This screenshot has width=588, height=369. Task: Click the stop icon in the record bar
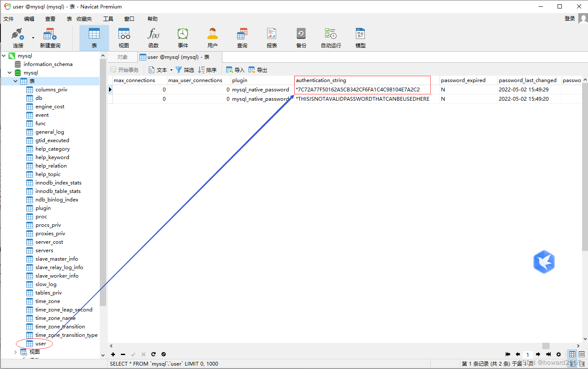point(164,354)
